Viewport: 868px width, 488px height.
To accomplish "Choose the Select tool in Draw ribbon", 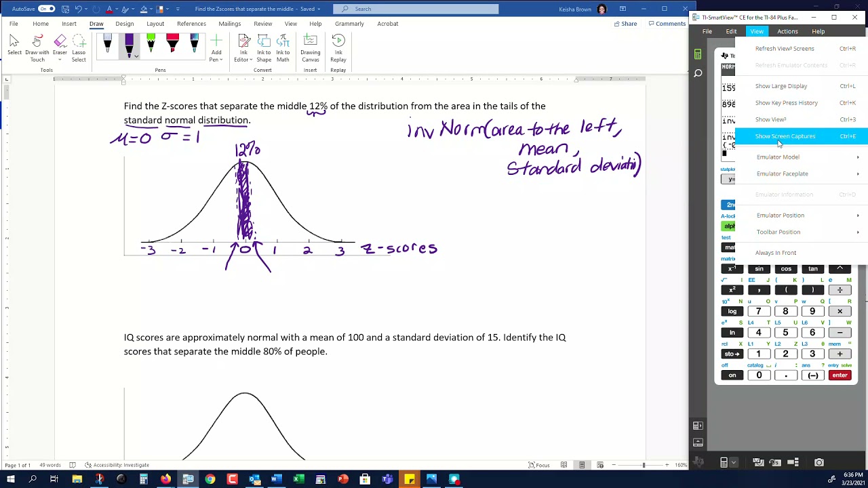I will coord(14,47).
